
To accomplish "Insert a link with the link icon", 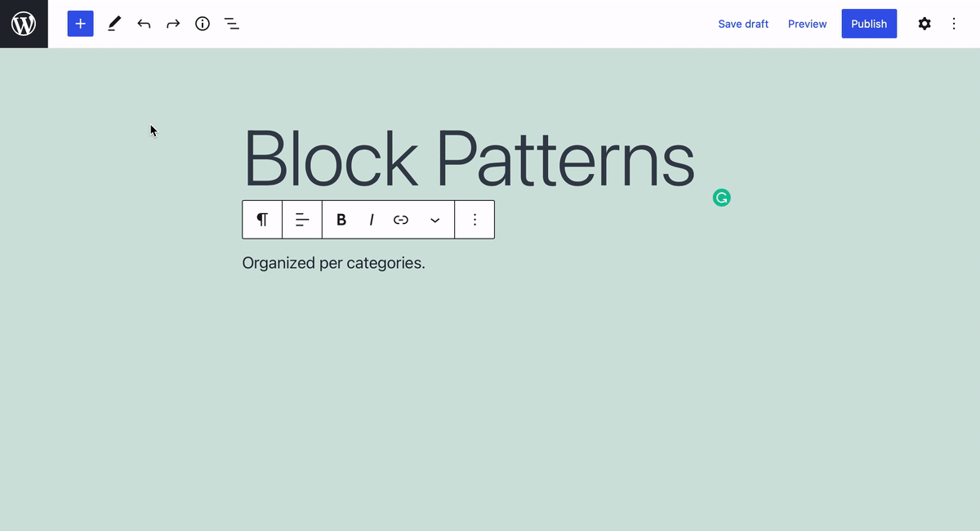I will coord(401,220).
